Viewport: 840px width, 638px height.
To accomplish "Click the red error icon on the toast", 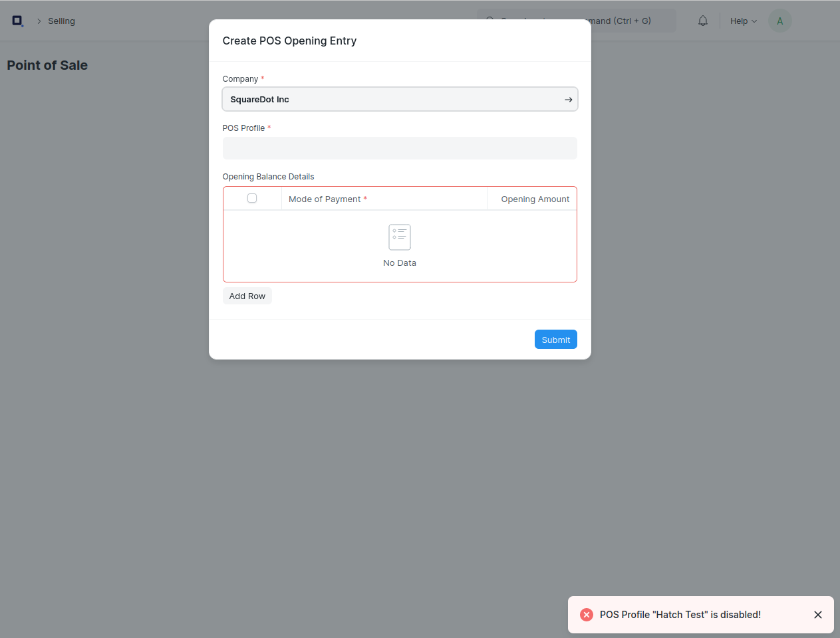I will [x=586, y=615].
